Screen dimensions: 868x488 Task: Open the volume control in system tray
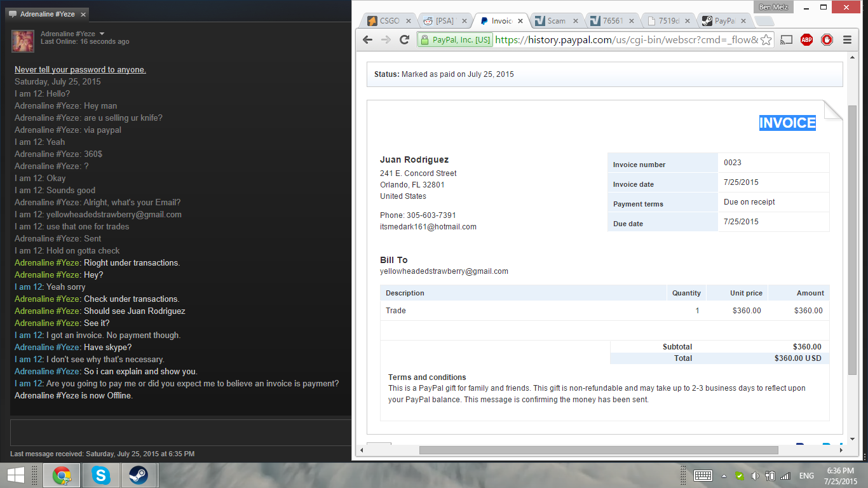tap(755, 475)
